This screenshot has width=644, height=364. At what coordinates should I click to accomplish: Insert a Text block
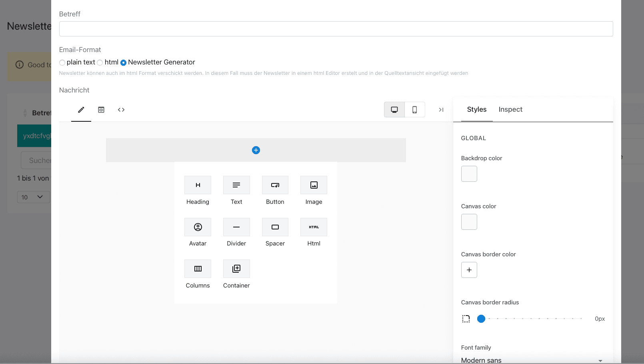pos(236,185)
